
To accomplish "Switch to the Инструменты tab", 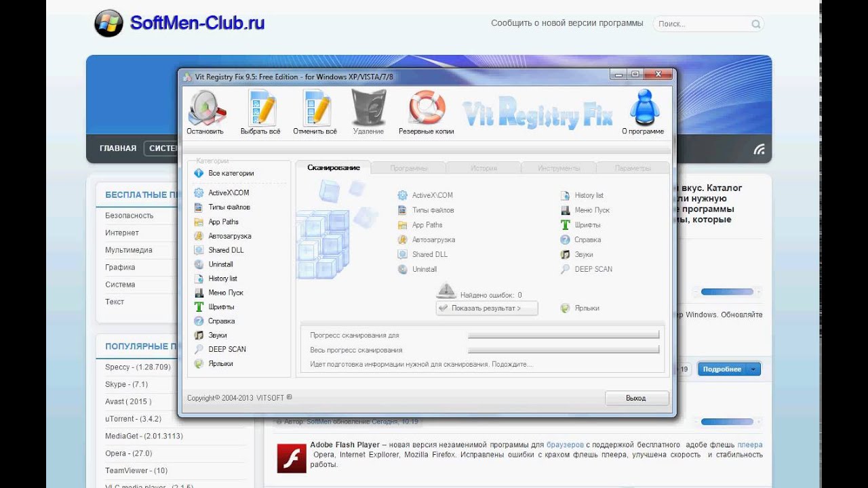I will point(559,168).
